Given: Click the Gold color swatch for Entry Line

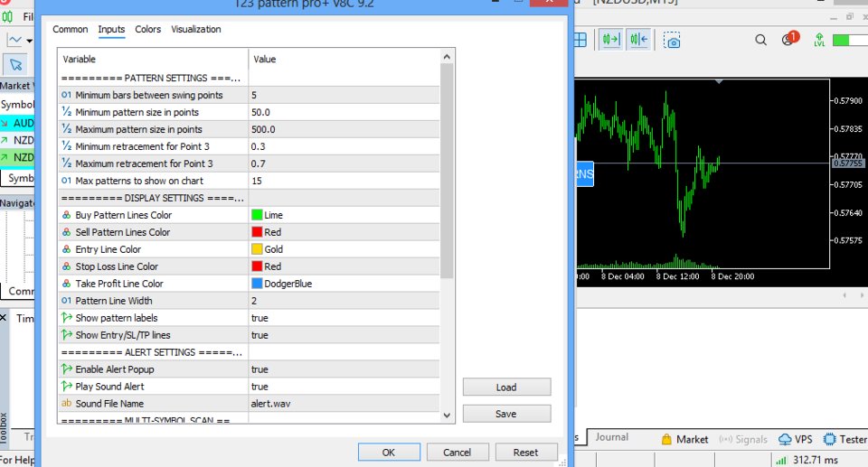Looking at the screenshot, I should (257, 249).
